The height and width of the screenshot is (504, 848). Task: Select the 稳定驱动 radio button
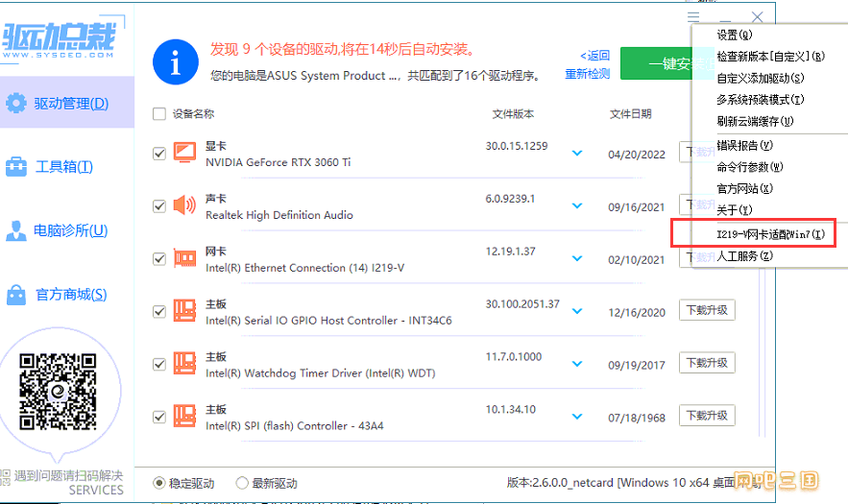(x=159, y=482)
